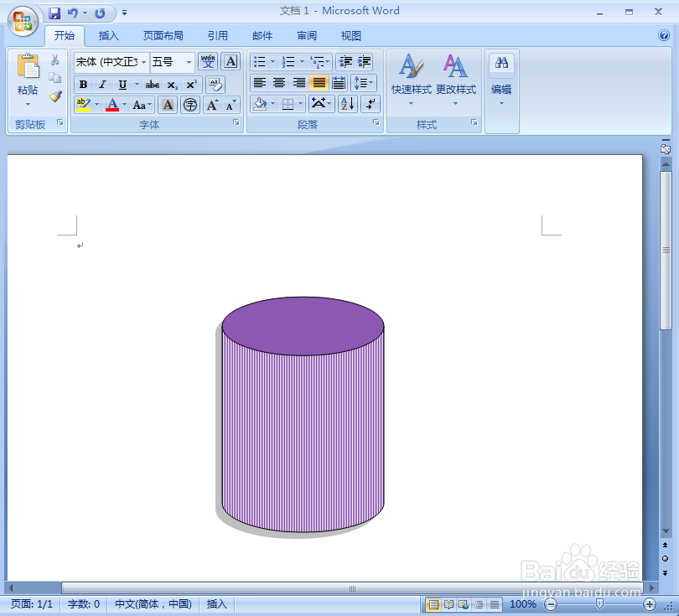
Task: Switch to the 审阅 tab
Action: (x=307, y=35)
